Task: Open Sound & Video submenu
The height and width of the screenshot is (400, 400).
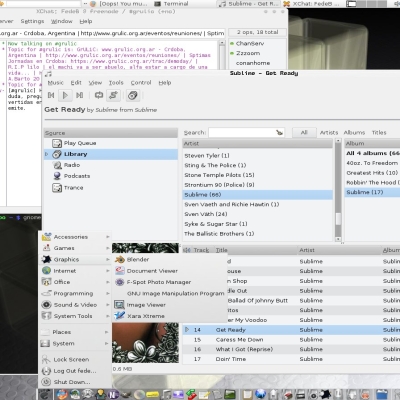Action: click(75, 305)
